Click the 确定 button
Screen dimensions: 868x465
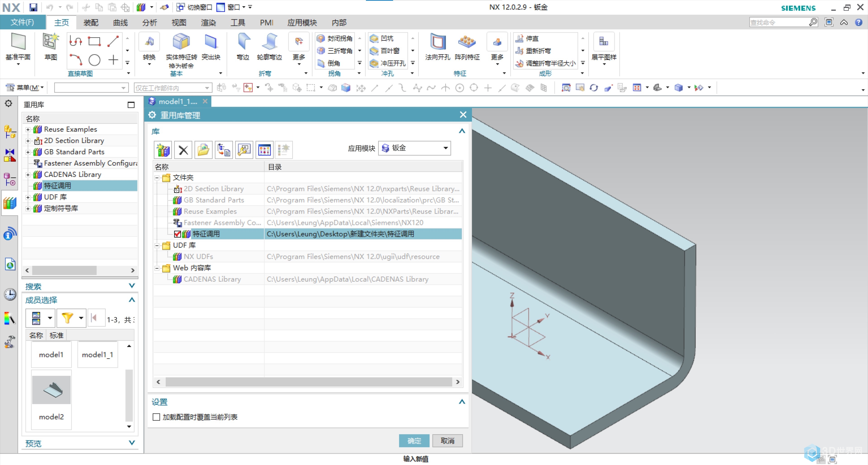(x=414, y=441)
